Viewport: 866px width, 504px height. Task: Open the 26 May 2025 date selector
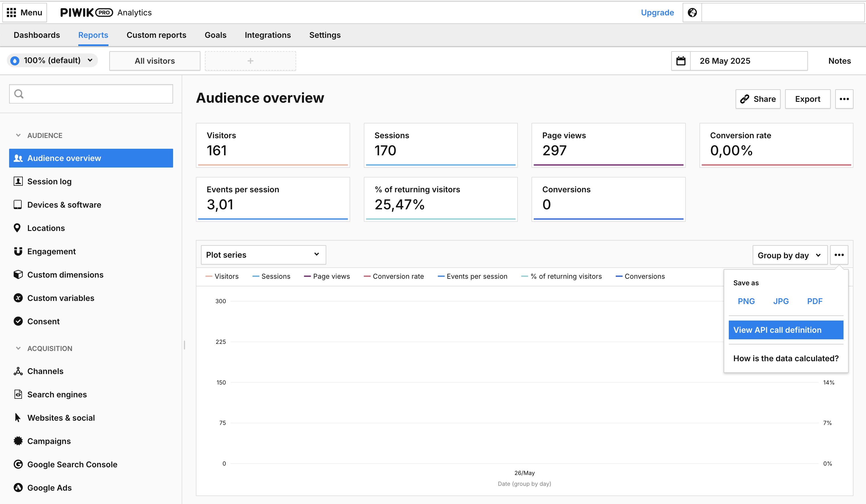pos(749,61)
